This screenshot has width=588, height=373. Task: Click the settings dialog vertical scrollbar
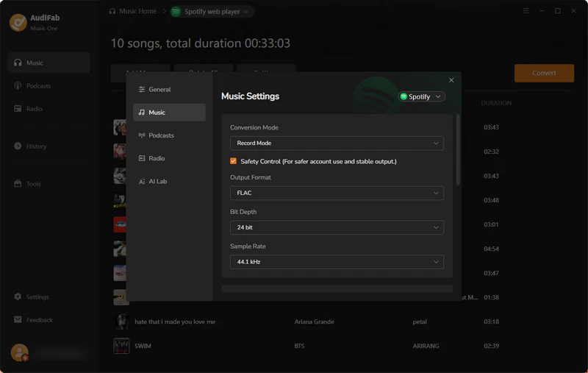(457, 150)
